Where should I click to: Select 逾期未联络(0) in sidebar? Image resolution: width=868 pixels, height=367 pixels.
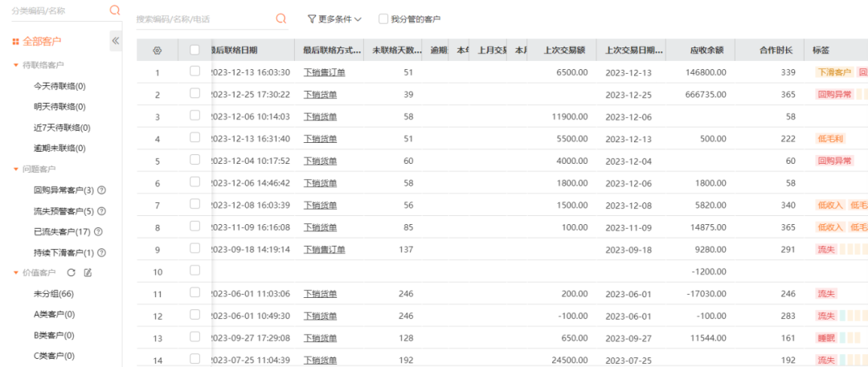(x=59, y=149)
